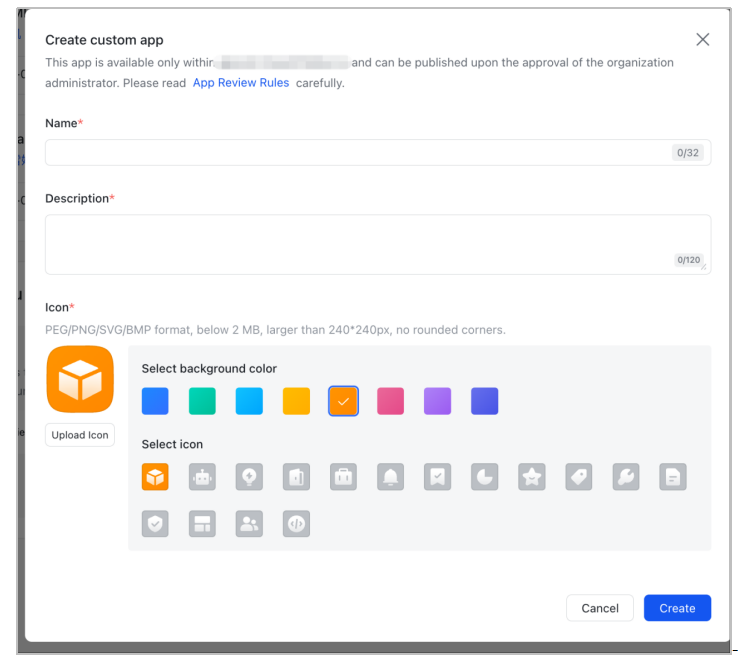Open the App Review Rules link
The width and height of the screenshot is (752, 661).
tap(241, 83)
